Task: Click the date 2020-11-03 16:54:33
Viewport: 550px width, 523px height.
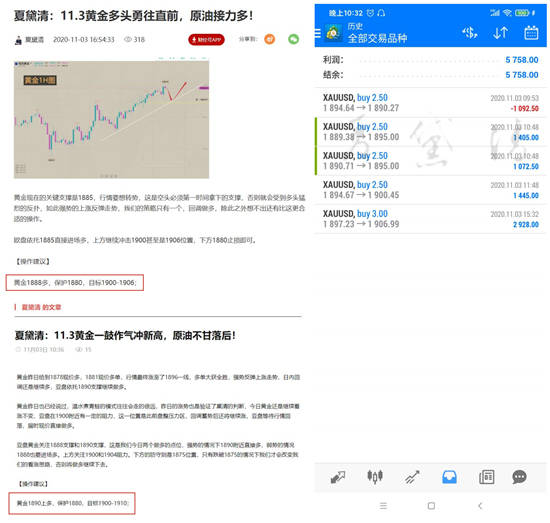Action: [x=84, y=40]
